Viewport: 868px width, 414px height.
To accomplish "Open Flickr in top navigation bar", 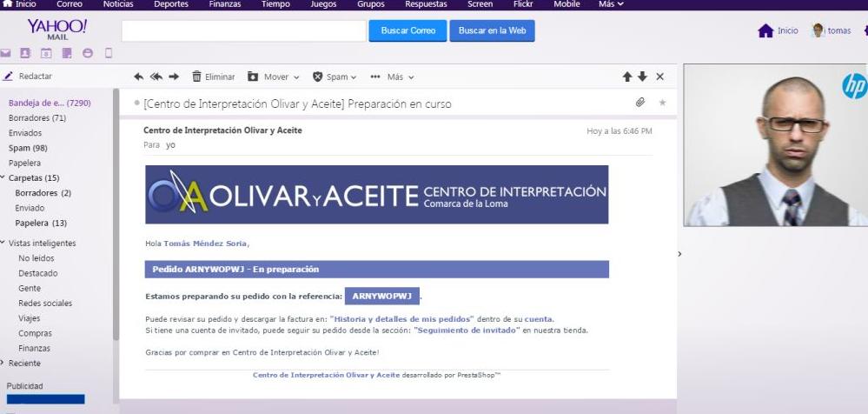I will (x=523, y=3).
